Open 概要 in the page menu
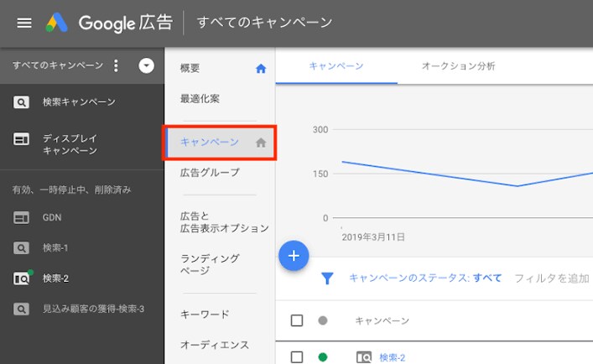Screen dimensions: 593x364 [x=190, y=69]
